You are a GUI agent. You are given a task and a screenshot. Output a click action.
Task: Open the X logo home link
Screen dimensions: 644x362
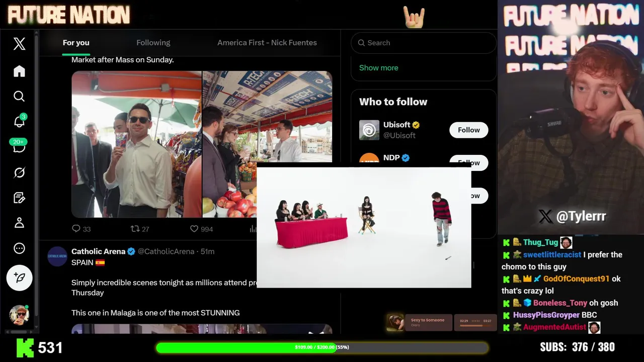click(x=19, y=44)
